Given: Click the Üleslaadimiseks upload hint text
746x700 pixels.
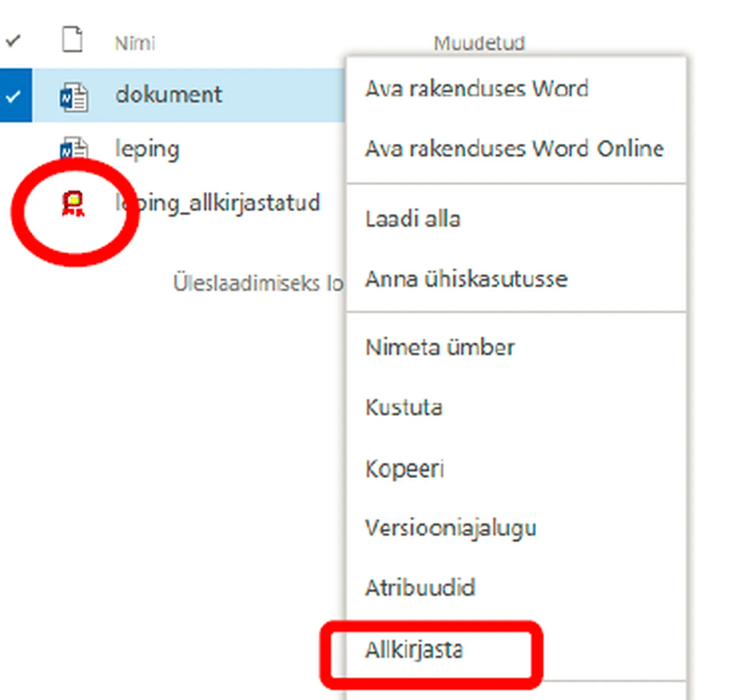Looking at the screenshot, I should coord(258,283).
